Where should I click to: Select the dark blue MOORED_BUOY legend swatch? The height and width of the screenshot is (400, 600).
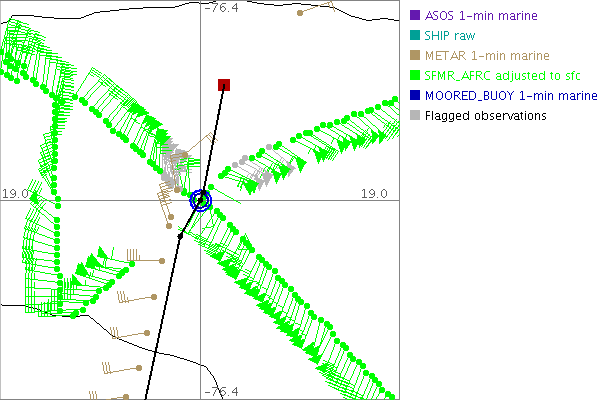click(415, 96)
